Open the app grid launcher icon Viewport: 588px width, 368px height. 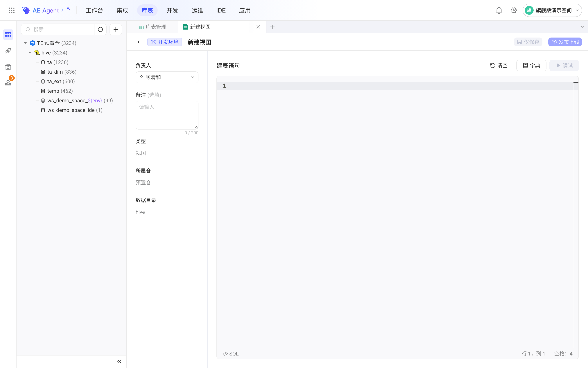[12, 10]
